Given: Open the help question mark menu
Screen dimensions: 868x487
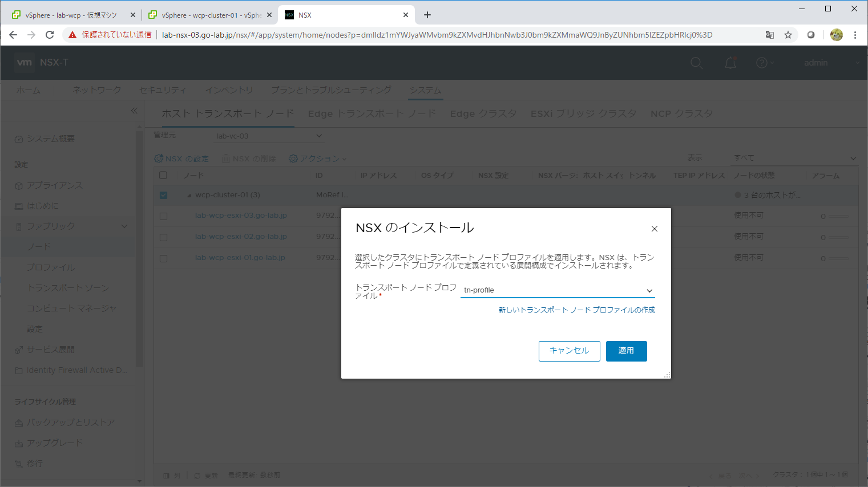Looking at the screenshot, I should [764, 63].
